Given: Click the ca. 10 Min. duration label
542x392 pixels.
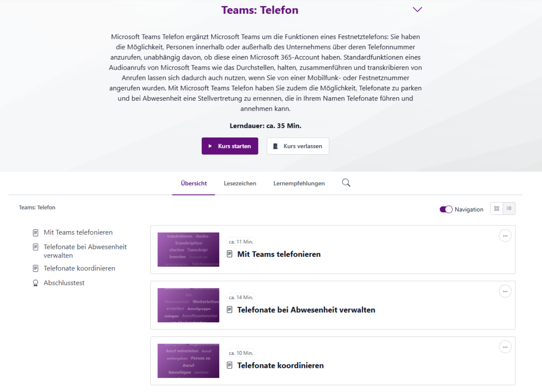Looking at the screenshot, I should pyautogui.click(x=241, y=353).
